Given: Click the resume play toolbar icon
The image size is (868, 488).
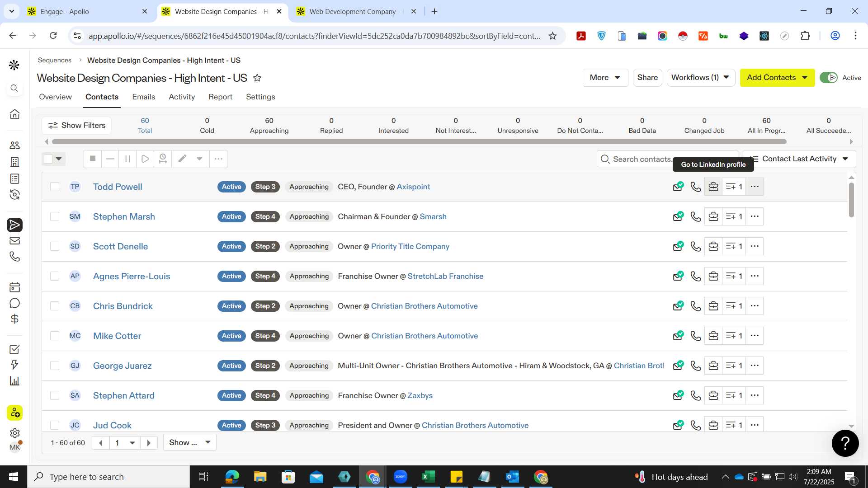Looking at the screenshot, I should (x=145, y=159).
